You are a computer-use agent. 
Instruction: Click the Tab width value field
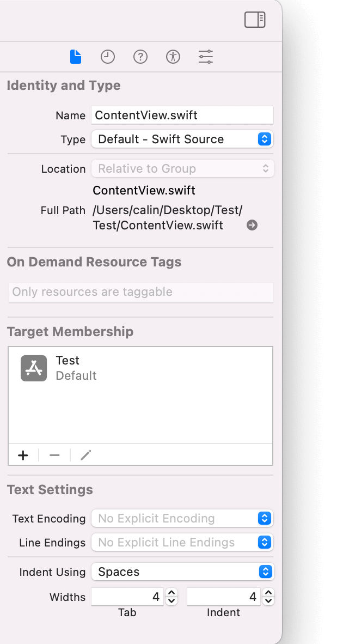coord(127,597)
